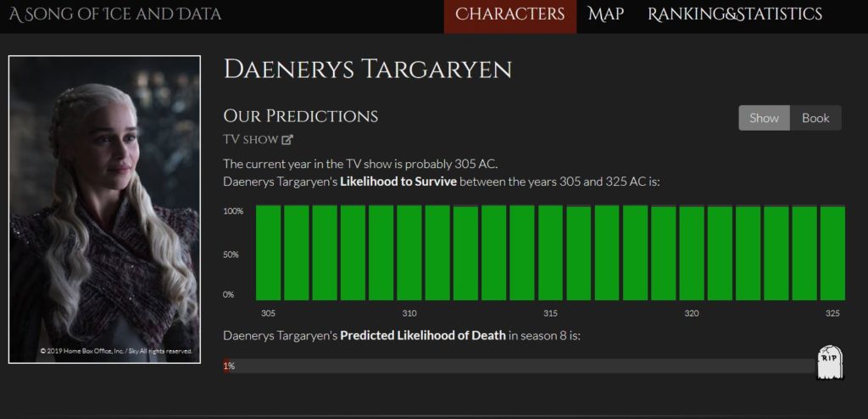This screenshot has height=419, width=868.
Task: Select the survival bar for year 320
Action: [x=692, y=253]
